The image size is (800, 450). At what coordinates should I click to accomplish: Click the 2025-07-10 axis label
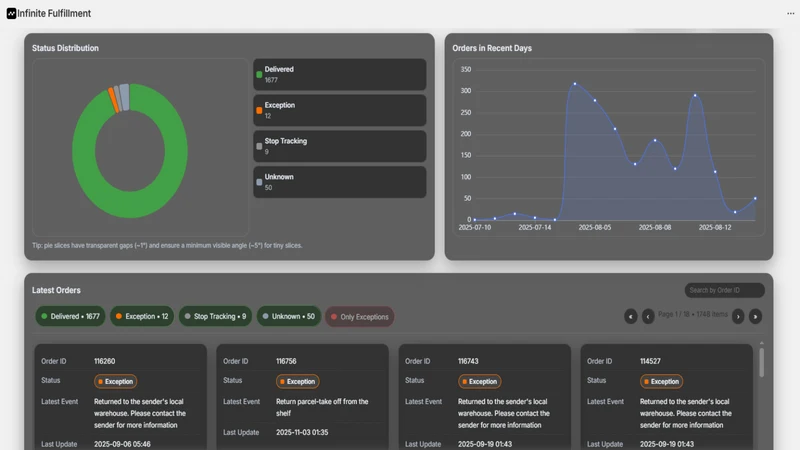point(474,228)
